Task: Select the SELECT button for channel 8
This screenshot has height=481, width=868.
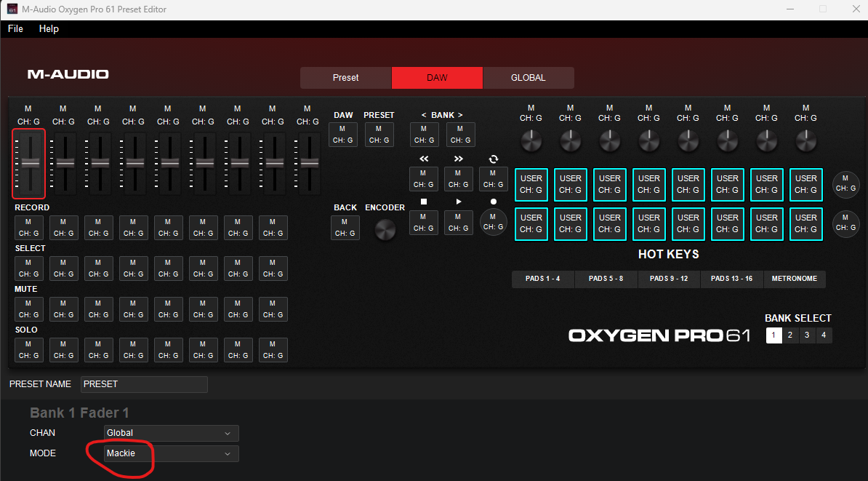Action: click(273, 269)
